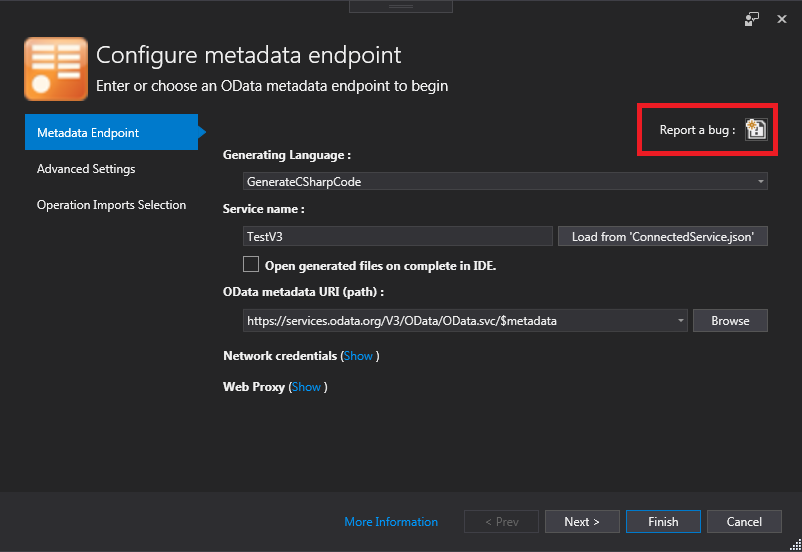Show Network credentials section
The image size is (802, 552).
(358, 356)
